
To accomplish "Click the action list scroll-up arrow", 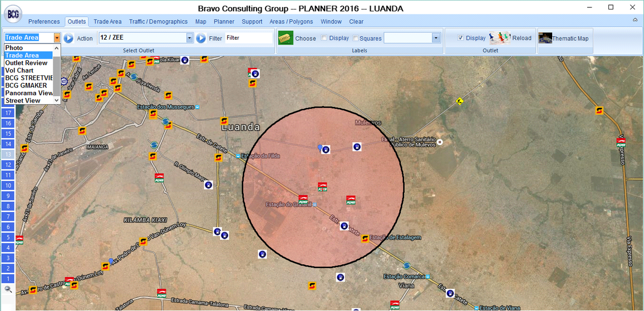I will [57, 47].
